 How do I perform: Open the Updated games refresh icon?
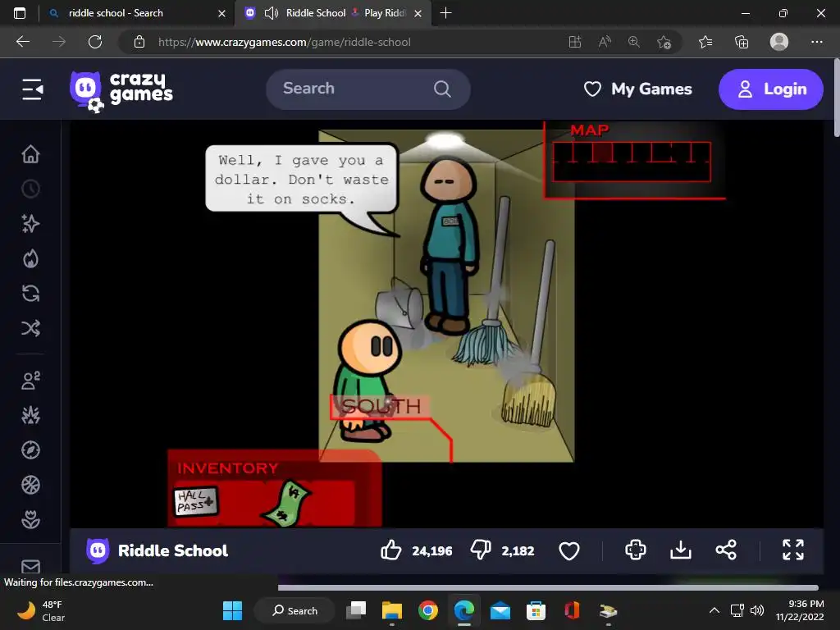[x=30, y=293]
